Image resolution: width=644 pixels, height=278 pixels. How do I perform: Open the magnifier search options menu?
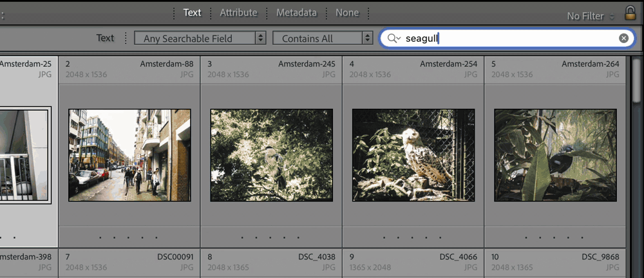pos(393,38)
